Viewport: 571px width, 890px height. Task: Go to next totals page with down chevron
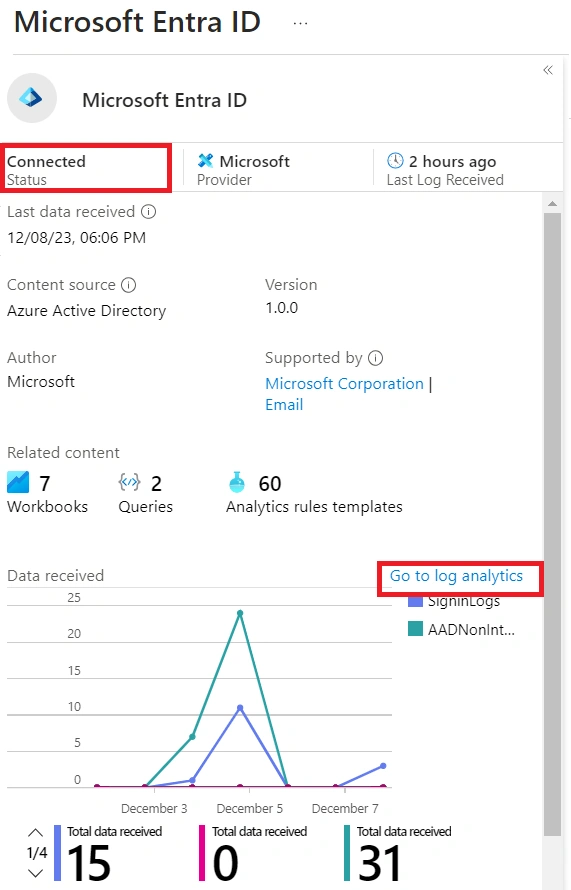(35, 873)
